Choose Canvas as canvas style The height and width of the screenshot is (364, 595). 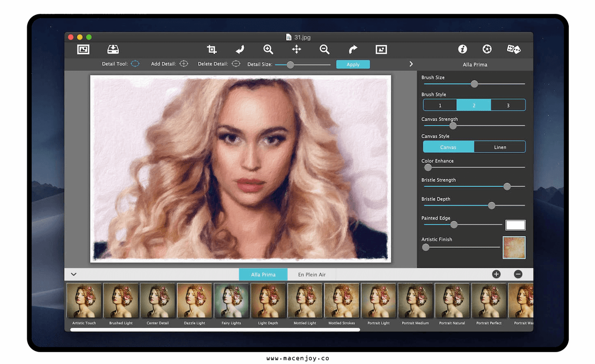[448, 147]
